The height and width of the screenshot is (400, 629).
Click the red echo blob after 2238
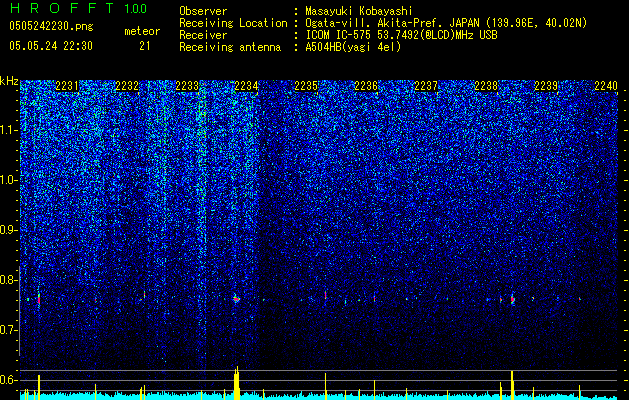(513, 299)
